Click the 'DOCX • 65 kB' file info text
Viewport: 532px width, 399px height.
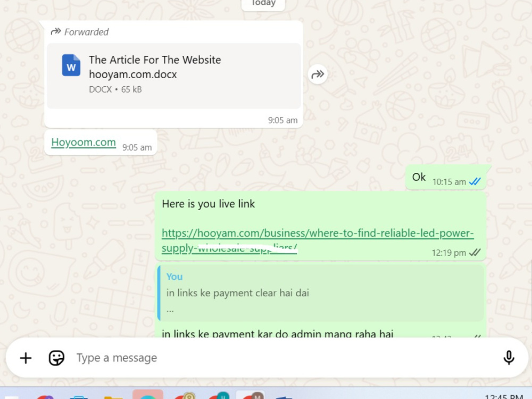point(115,89)
